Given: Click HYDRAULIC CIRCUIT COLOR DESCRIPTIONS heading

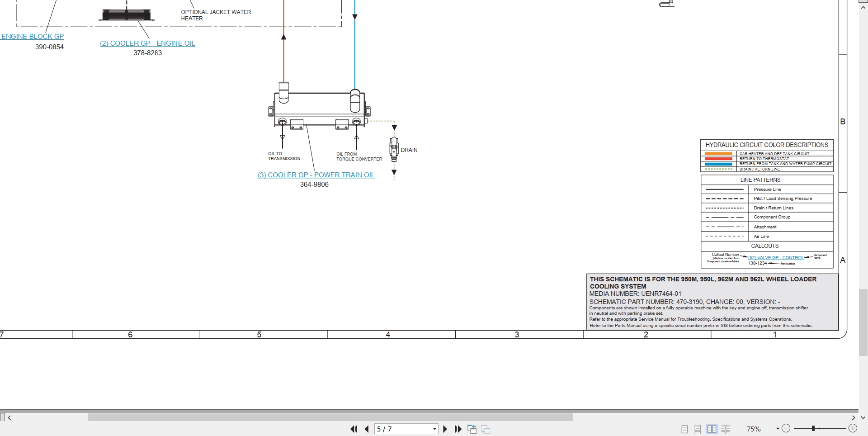Looking at the screenshot, I should [767, 145].
